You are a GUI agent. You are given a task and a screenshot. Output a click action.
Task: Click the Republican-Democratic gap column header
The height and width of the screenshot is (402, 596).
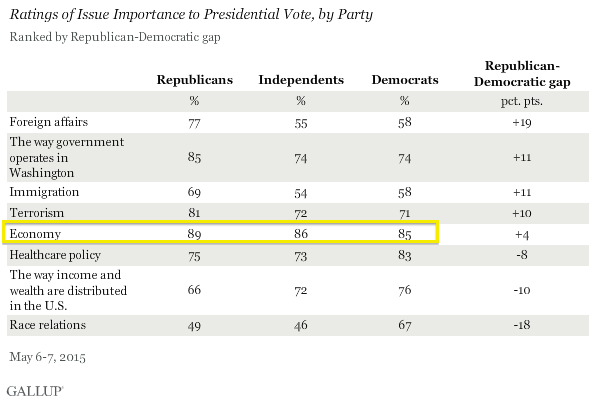[x=522, y=74]
